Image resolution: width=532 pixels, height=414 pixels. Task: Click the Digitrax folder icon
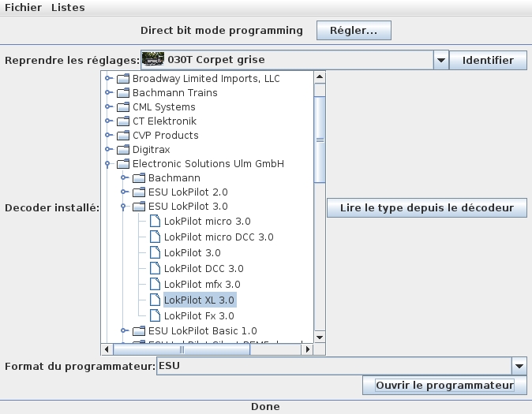click(123, 150)
